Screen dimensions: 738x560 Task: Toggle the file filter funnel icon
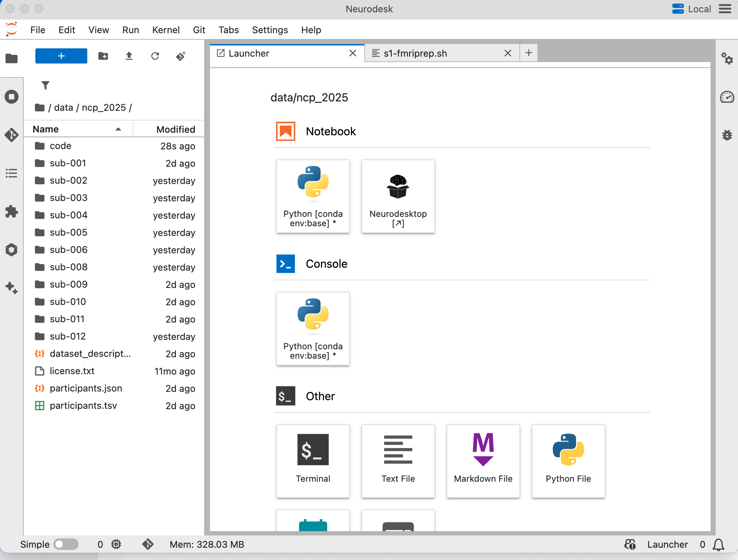click(x=45, y=85)
